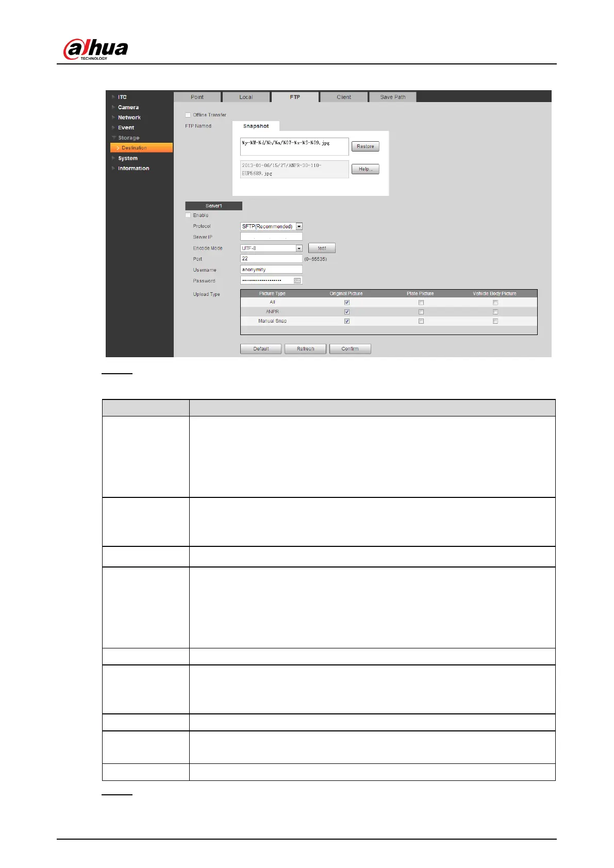Click the 'ANPR' row label in upload table
Viewport: 614px width, 868px height.
pos(272,312)
